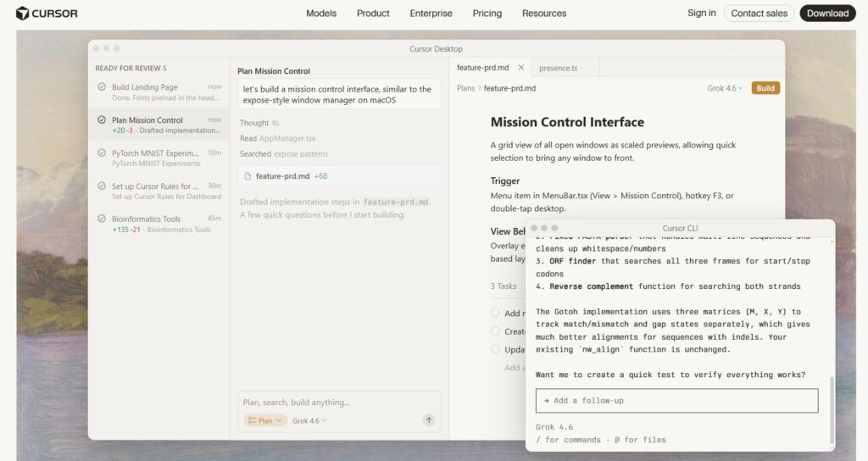
Task: Expand the Thought 4s step
Action: pos(259,123)
